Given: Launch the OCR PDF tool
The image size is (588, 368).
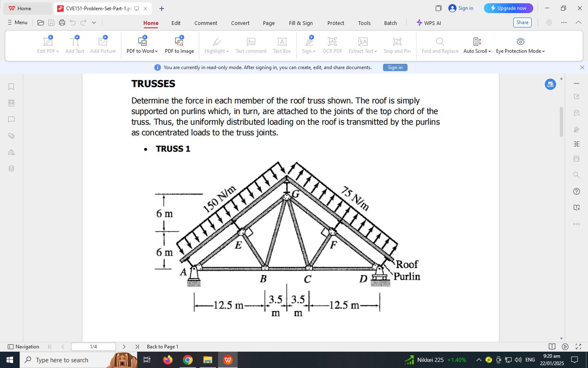Looking at the screenshot, I should tap(332, 45).
